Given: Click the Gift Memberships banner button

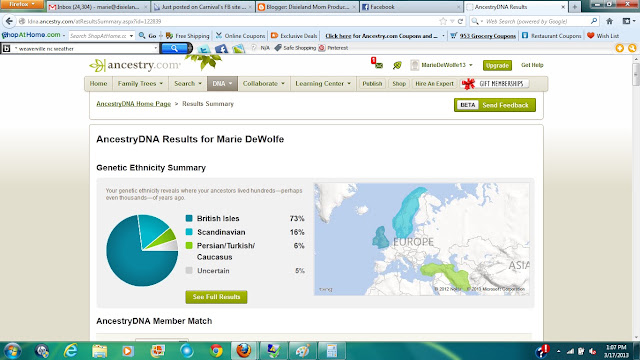Looking at the screenshot, I should 495,84.
